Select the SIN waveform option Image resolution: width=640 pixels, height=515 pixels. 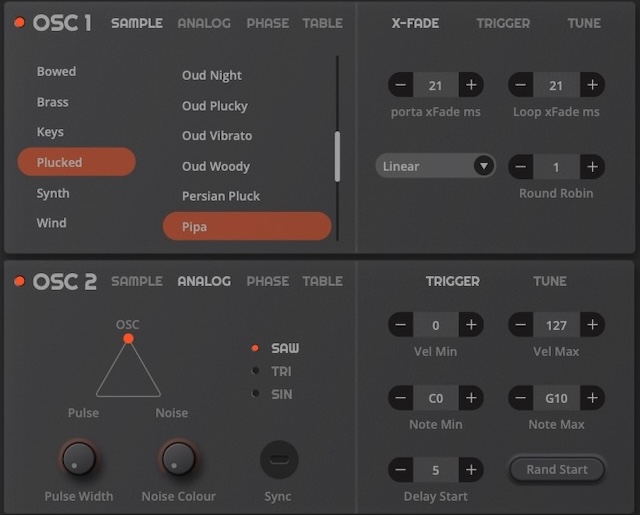click(x=281, y=394)
